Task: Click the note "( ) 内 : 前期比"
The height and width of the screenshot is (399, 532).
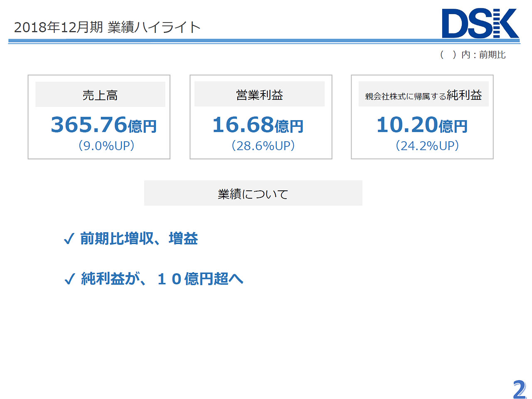Action: (x=473, y=54)
